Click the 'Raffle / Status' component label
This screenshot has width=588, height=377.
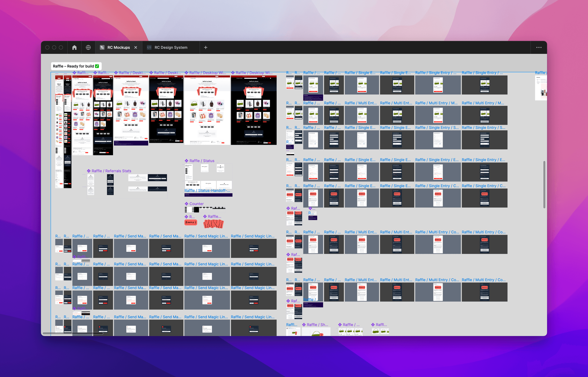point(202,161)
